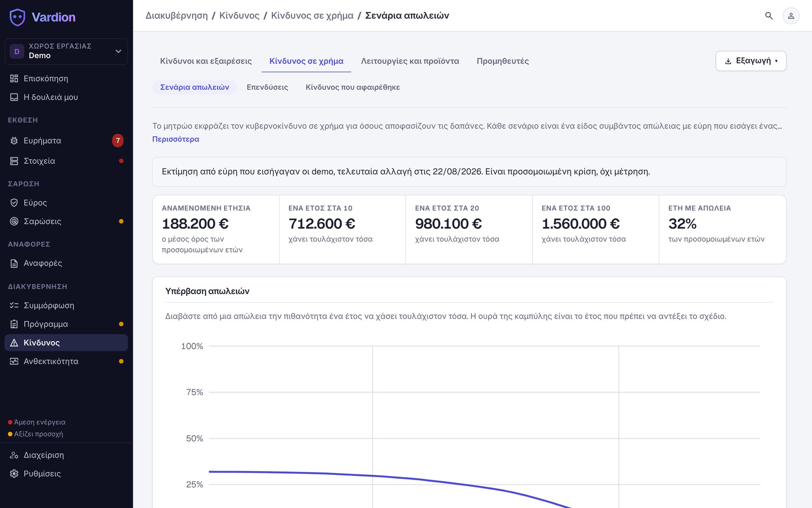Screen dimensions: 812x508
Task: Click the 188.200 € expected annual value
Action: [x=195, y=224]
